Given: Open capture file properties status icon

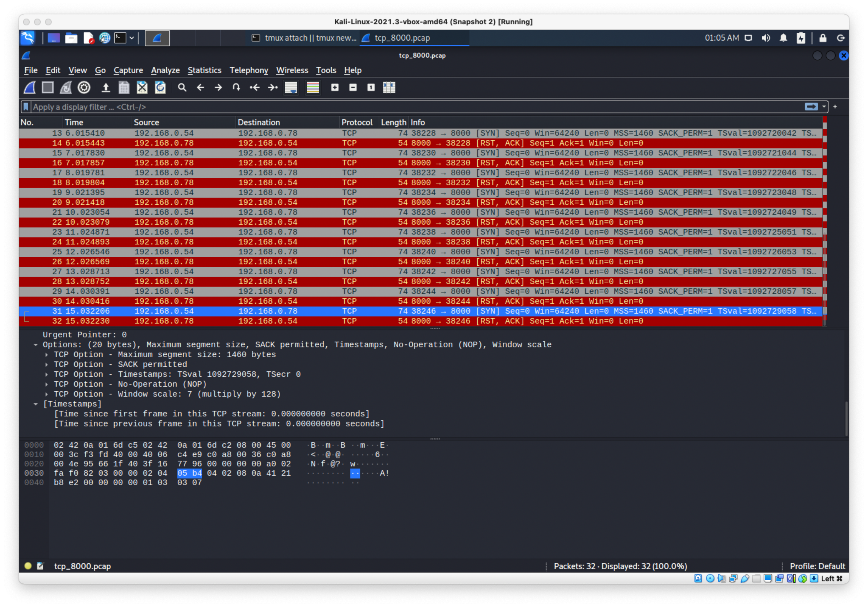Looking at the screenshot, I should (x=40, y=566).
